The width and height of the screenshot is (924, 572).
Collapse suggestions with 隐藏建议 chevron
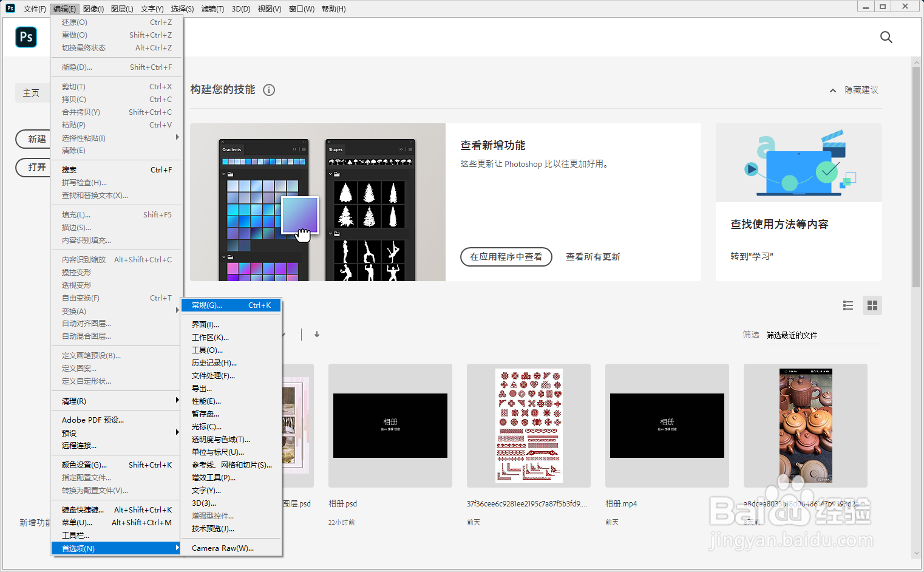[x=833, y=90]
